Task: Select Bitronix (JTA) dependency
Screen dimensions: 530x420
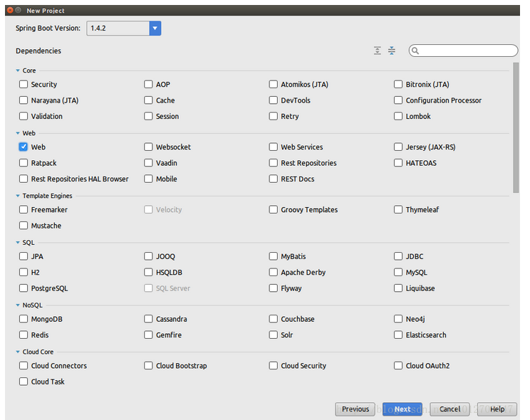Action: pyautogui.click(x=398, y=84)
